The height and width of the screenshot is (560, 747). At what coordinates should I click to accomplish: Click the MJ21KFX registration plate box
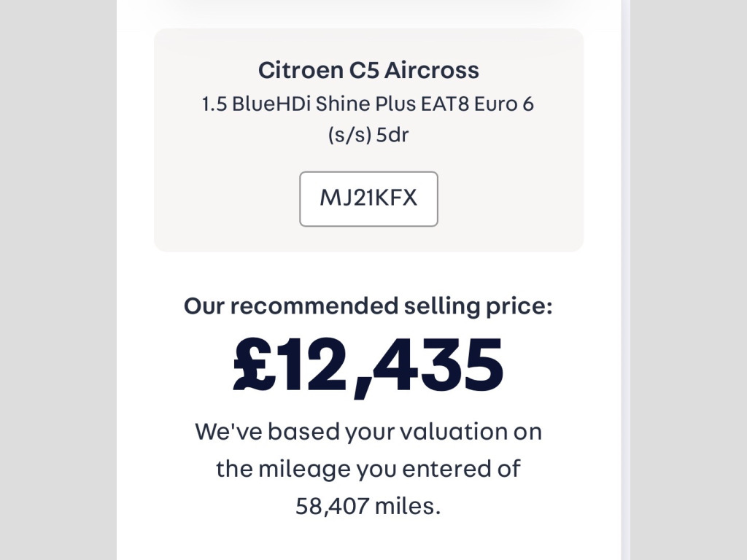click(368, 199)
